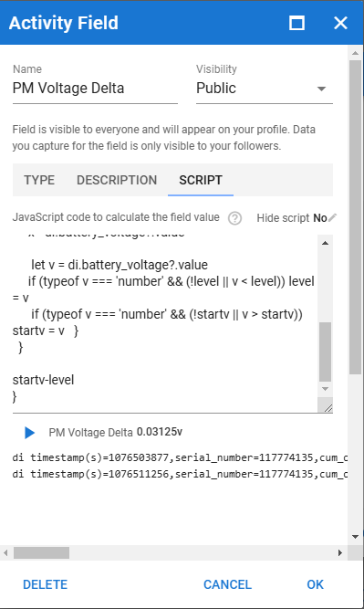The width and height of the screenshot is (364, 609).
Task: Open the JavaScript code help question icon
Action: pyautogui.click(x=234, y=218)
